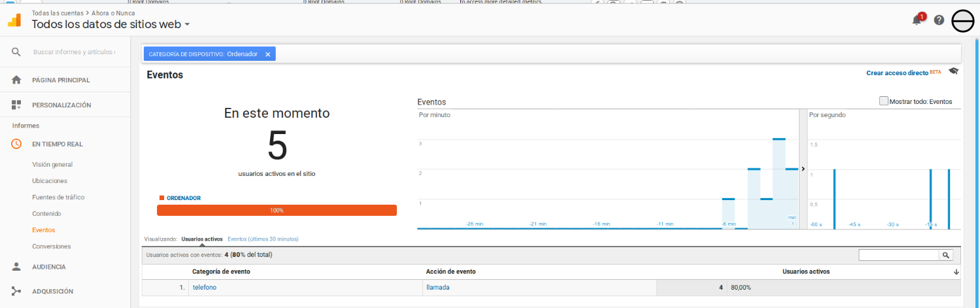This screenshot has width=980, height=308.
Task: Click the Google Analytics logo icon
Action: [x=14, y=20]
